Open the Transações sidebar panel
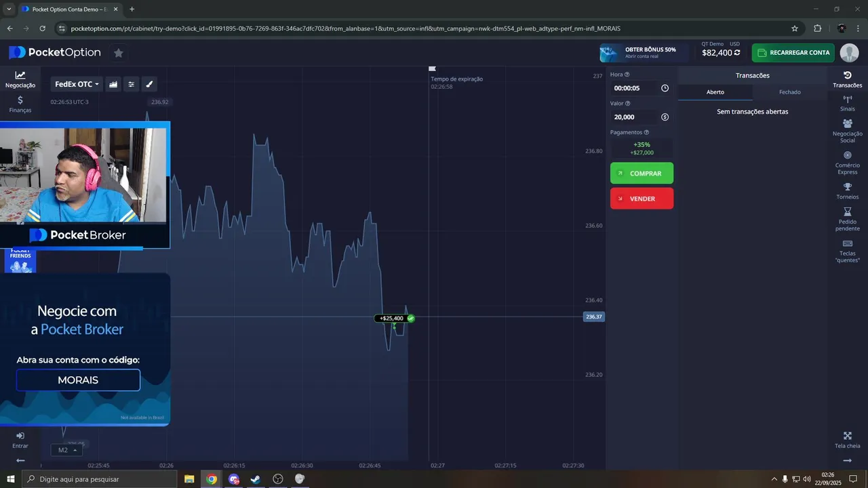This screenshot has width=868, height=488. (x=847, y=79)
